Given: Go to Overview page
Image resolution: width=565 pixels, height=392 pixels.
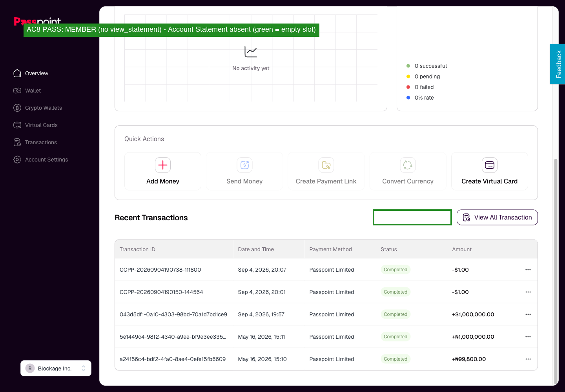Looking at the screenshot, I should pos(37,73).
